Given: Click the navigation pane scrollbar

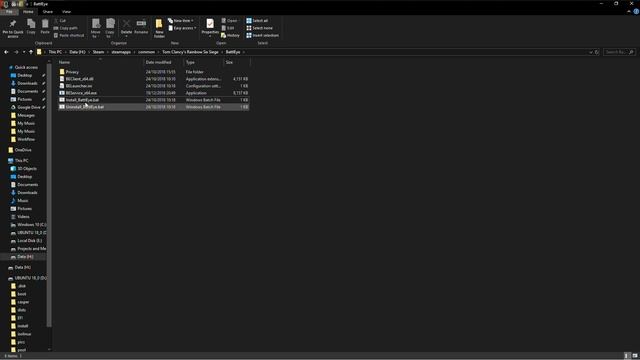Looking at the screenshot, I should tap(49, 195).
